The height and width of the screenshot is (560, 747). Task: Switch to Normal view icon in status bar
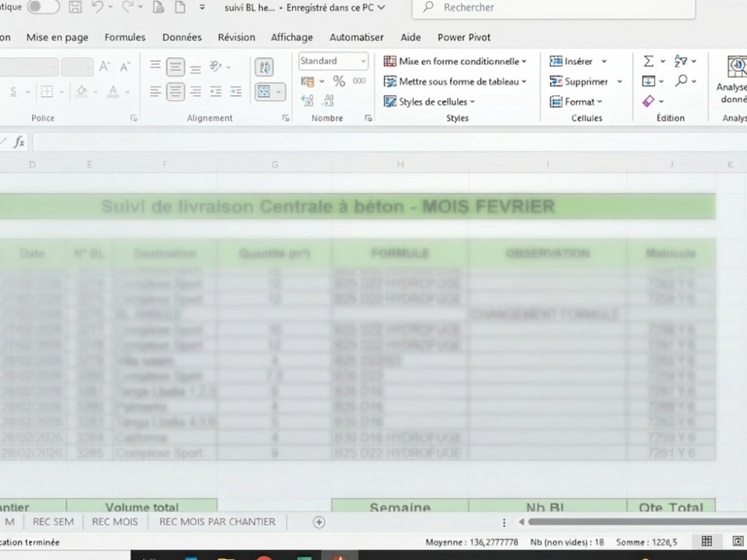(707, 541)
